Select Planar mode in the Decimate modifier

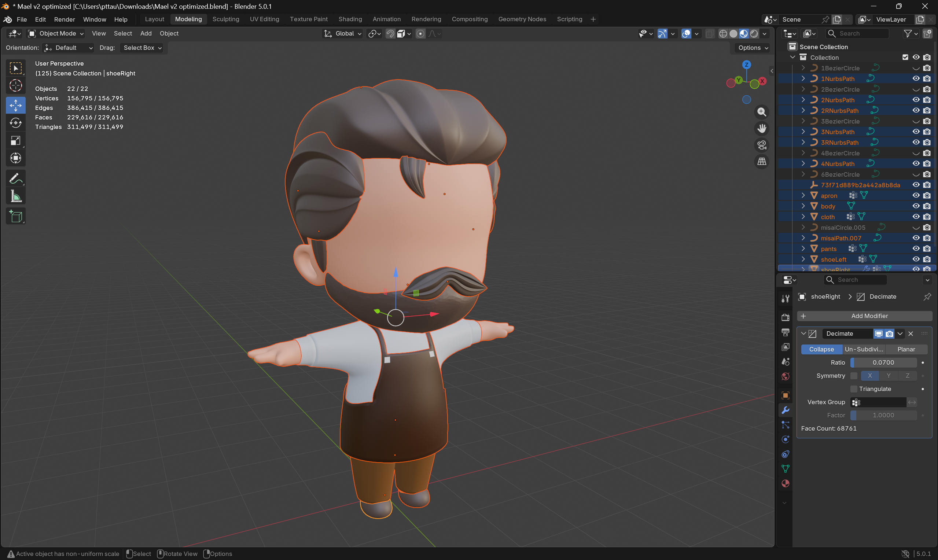tap(906, 349)
